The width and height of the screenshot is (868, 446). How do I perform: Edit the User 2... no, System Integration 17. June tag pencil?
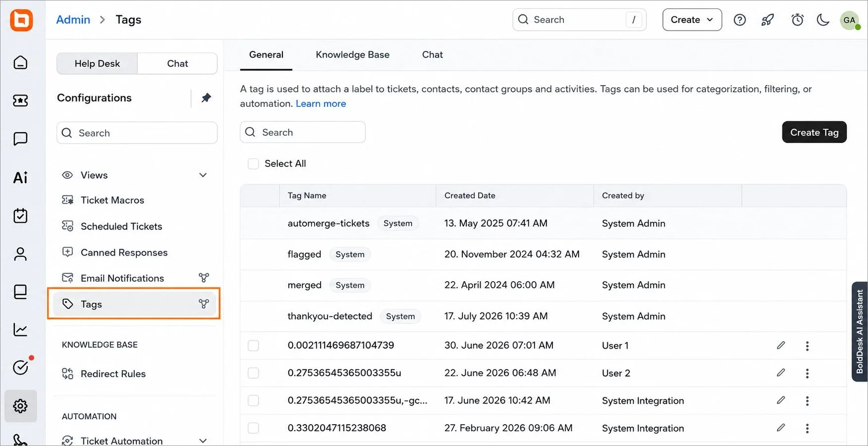(781, 400)
